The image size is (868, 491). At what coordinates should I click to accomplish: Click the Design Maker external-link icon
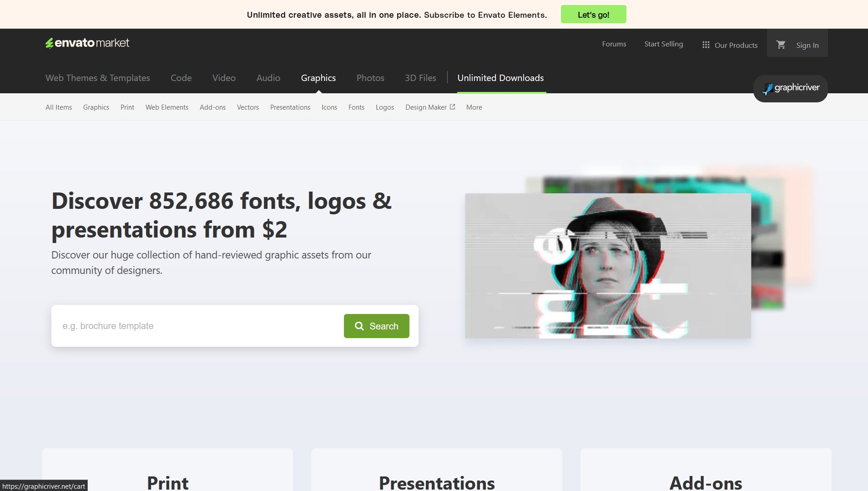pos(452,106)
